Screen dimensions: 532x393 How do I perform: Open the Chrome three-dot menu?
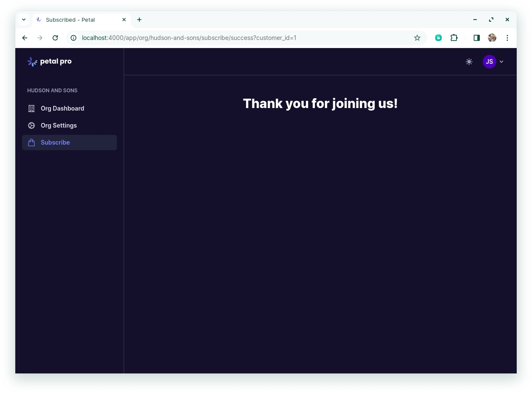(x=507, y=38)
